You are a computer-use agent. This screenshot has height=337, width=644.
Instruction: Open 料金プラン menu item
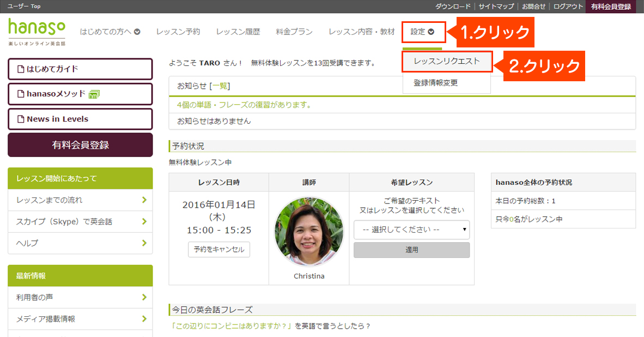[x=294, y=32]
